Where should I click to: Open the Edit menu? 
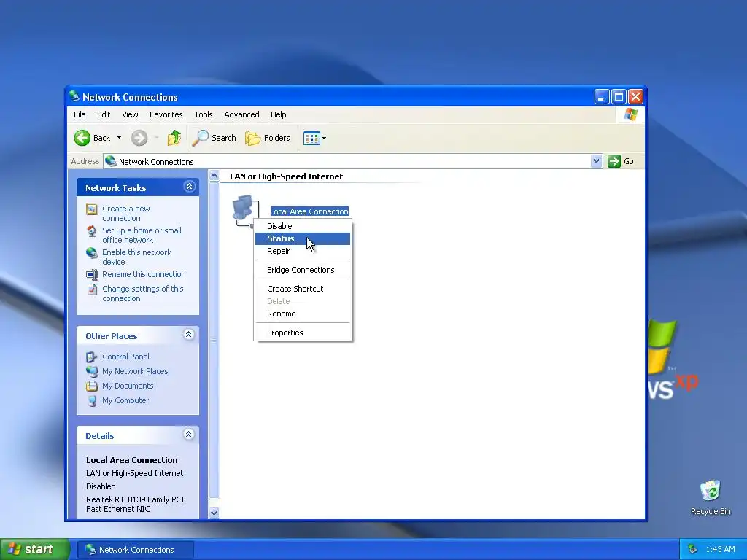104,114
